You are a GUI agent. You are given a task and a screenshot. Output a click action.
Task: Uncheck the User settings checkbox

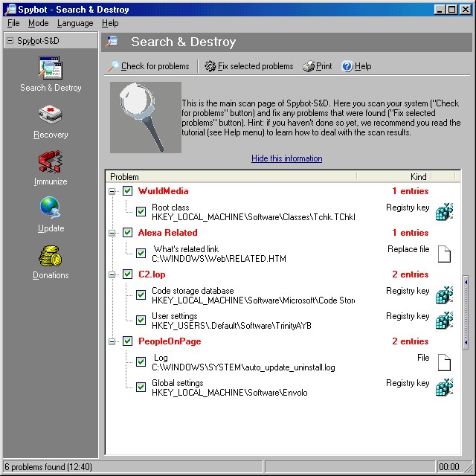tap(141, 320)
